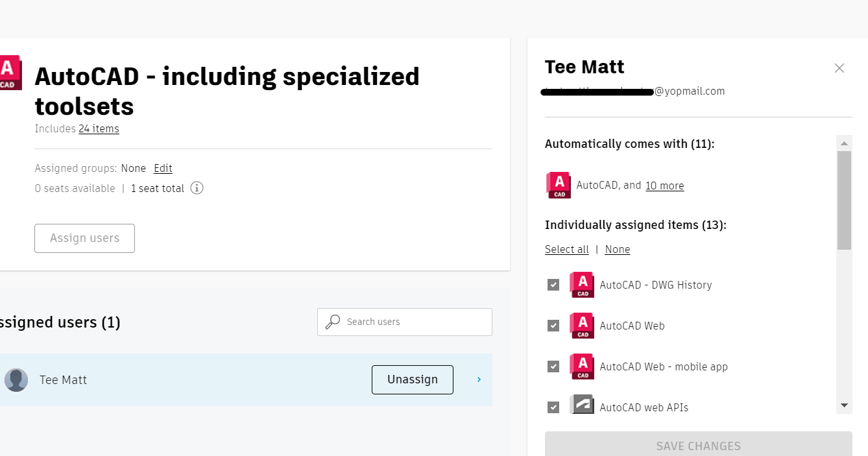Open the '24 items' included list
868x456 pixels.
(99, 128)
